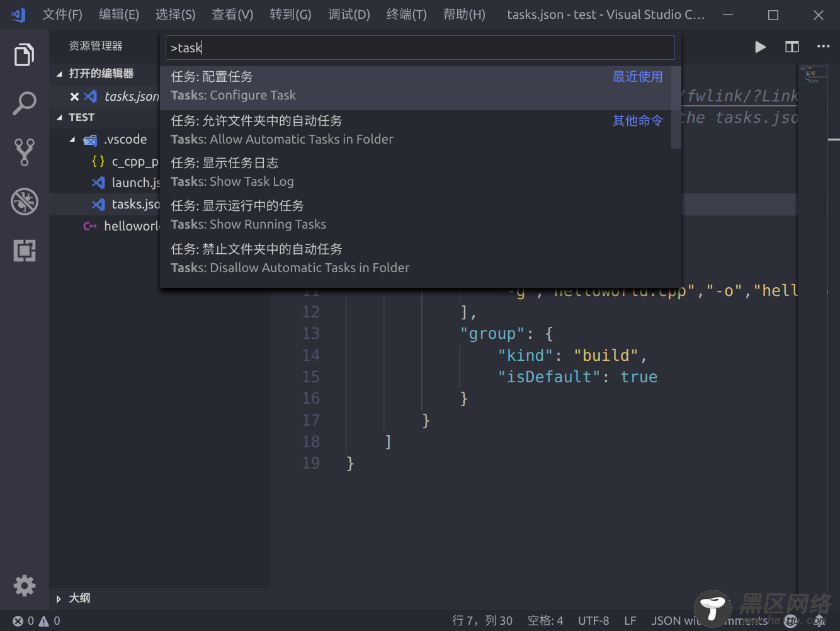Open the editor More Actions ellipsis
The height and width of the screenshot is (631, 840).
(823, 46)
